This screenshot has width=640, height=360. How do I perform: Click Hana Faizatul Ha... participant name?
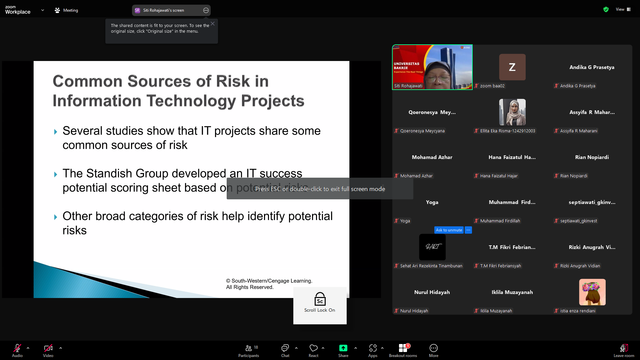[x=512, y=157]
